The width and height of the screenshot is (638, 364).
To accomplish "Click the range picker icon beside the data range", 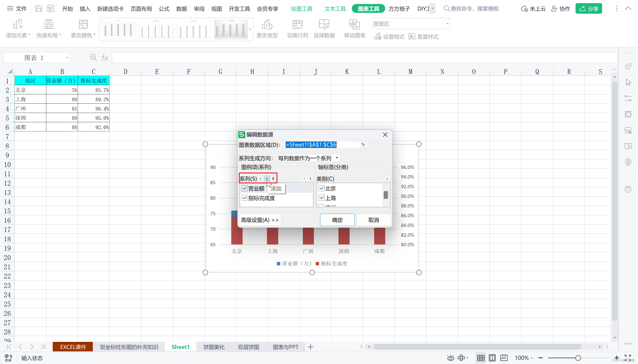I will point(363,145).
